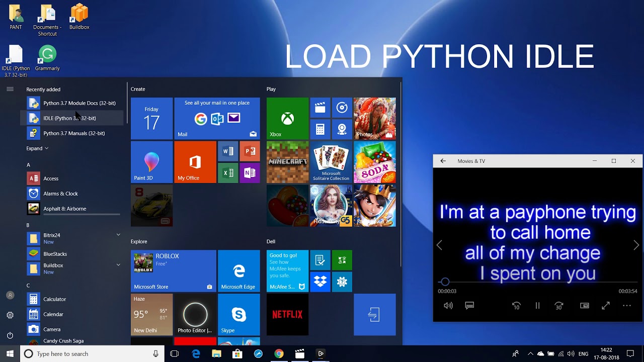Pause the video in Movies & TV
The image size is (644, 362).
pyautogui.click(x=537, y=305)
